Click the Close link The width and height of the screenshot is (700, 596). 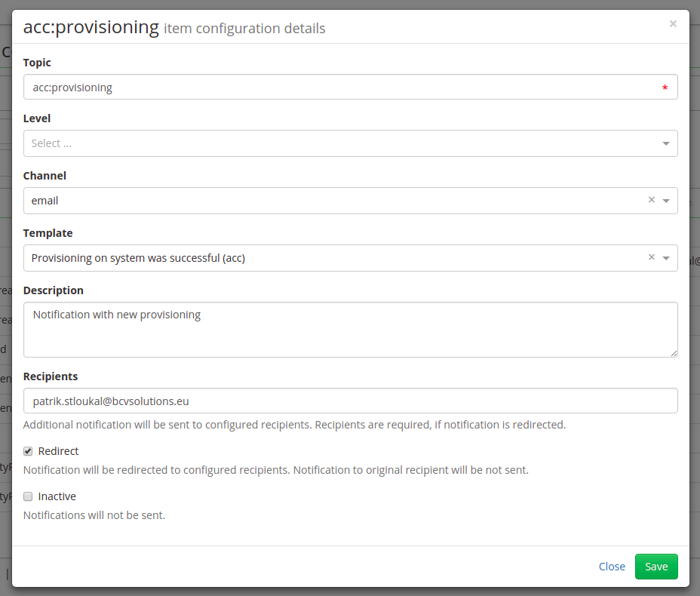pyautogui.click(x=612, y=567)
